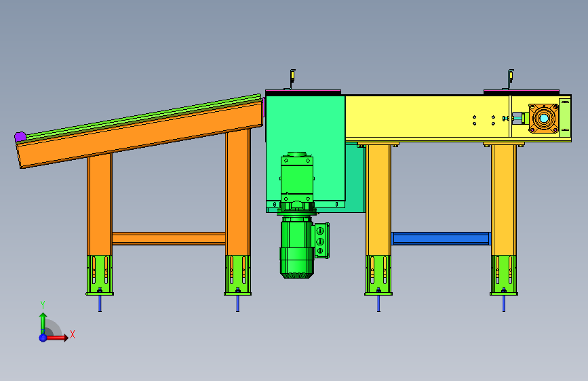Click the gray XY plane arc on the triad
The image size is (588, 381).
point(54,327)
